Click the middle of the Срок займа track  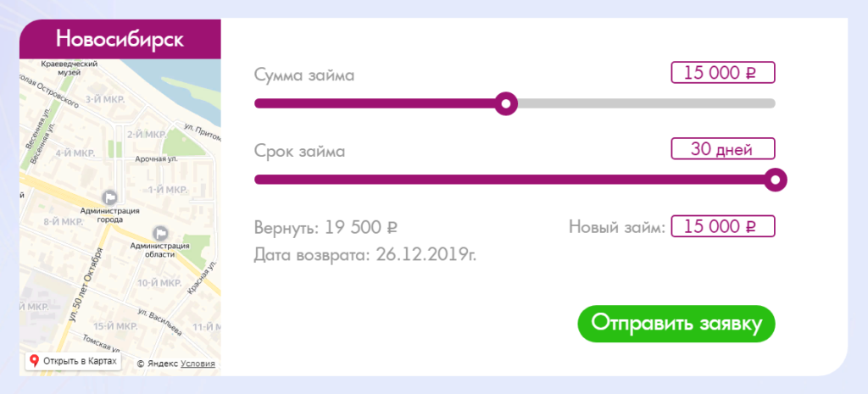point(515,180)
